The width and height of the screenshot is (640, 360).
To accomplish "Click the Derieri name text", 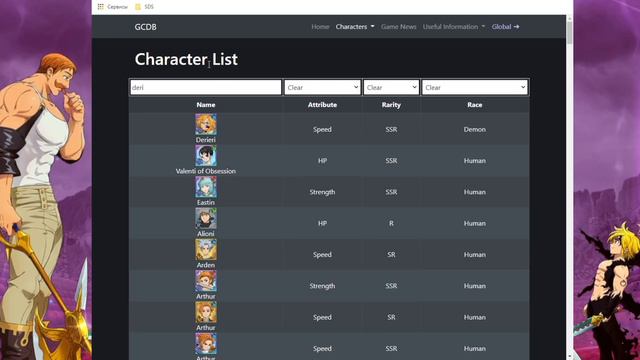I will pyautogui.click(x=206, y=140).
